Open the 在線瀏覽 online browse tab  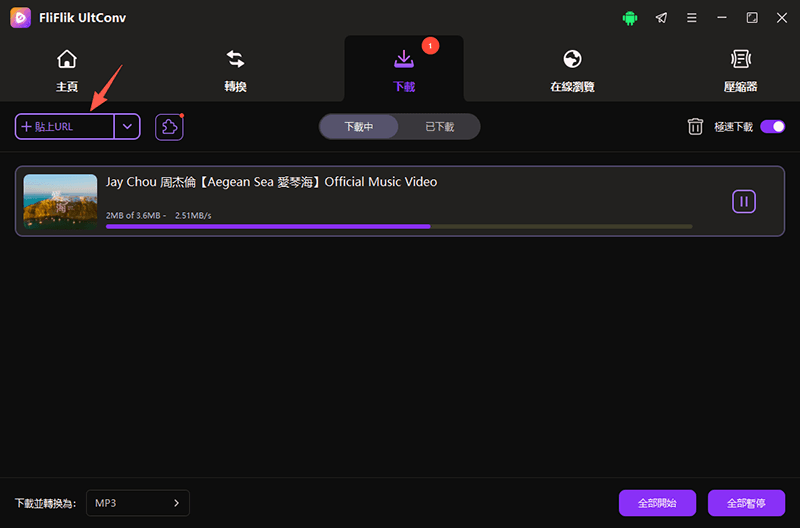pos(572,71)
